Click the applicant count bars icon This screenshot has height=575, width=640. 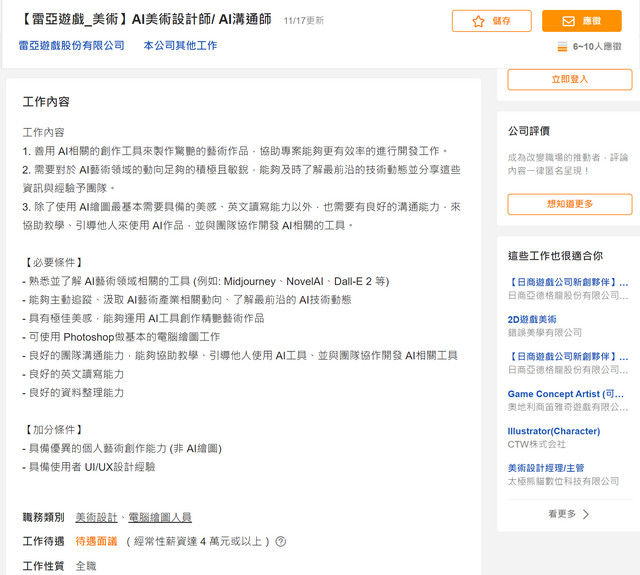(x=562, y=47)
